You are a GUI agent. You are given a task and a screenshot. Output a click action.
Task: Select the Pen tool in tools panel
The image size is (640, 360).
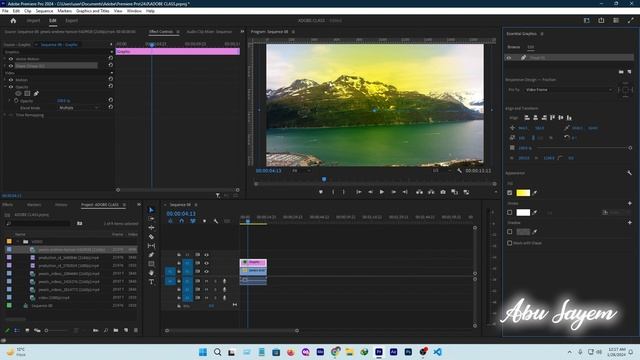[x=151, y=255]
